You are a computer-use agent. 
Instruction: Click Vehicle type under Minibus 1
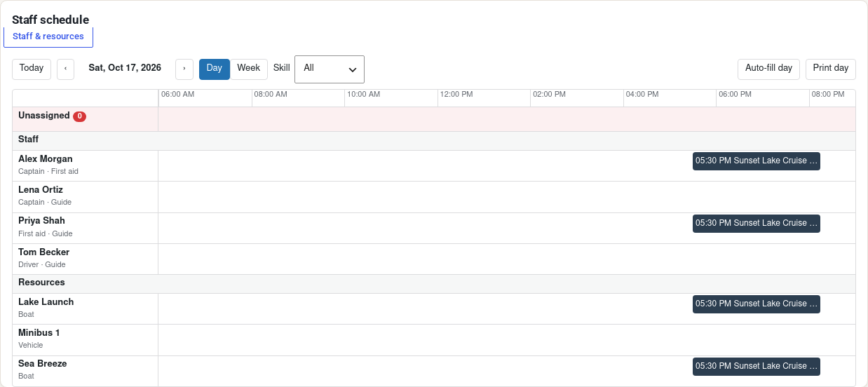[31, 345]
